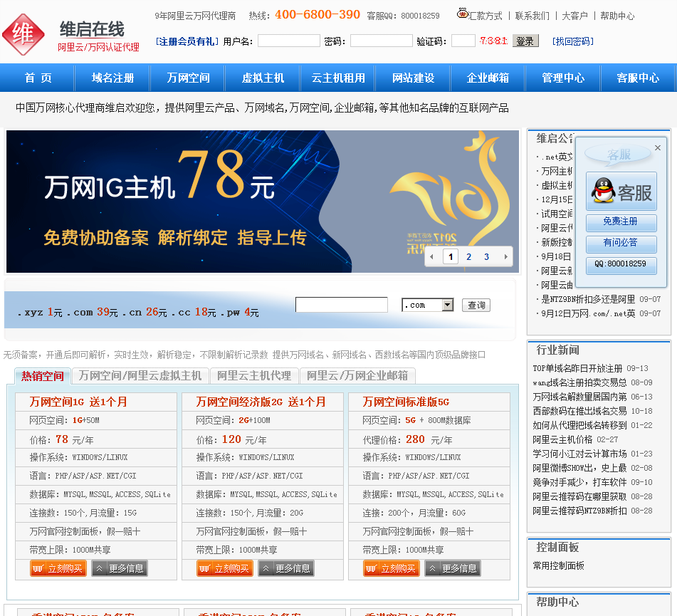Buy 万网空间标准版5G with 立刻购买

click(x=392, y=568)
